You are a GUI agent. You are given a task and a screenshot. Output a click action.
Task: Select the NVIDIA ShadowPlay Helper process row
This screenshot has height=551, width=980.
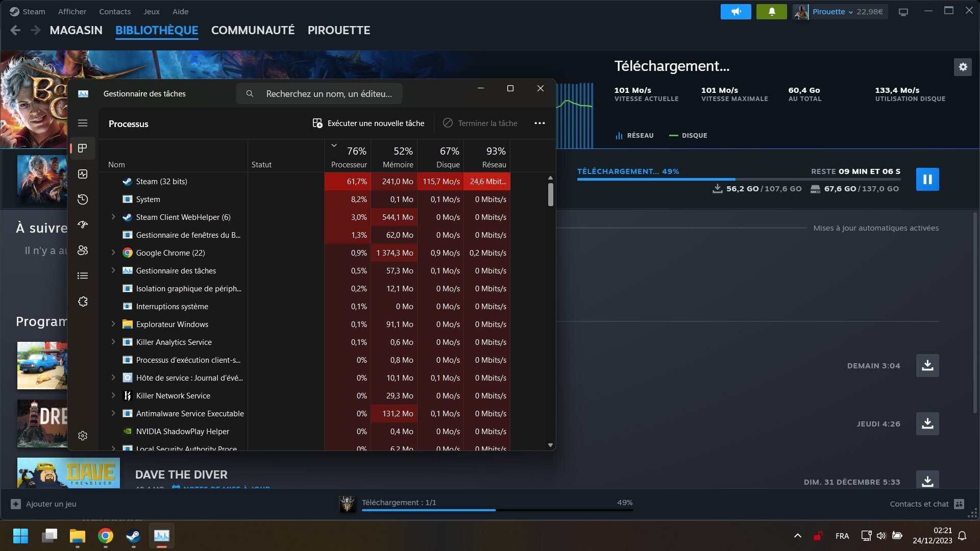pyautogui.click(x=305, y=431)
